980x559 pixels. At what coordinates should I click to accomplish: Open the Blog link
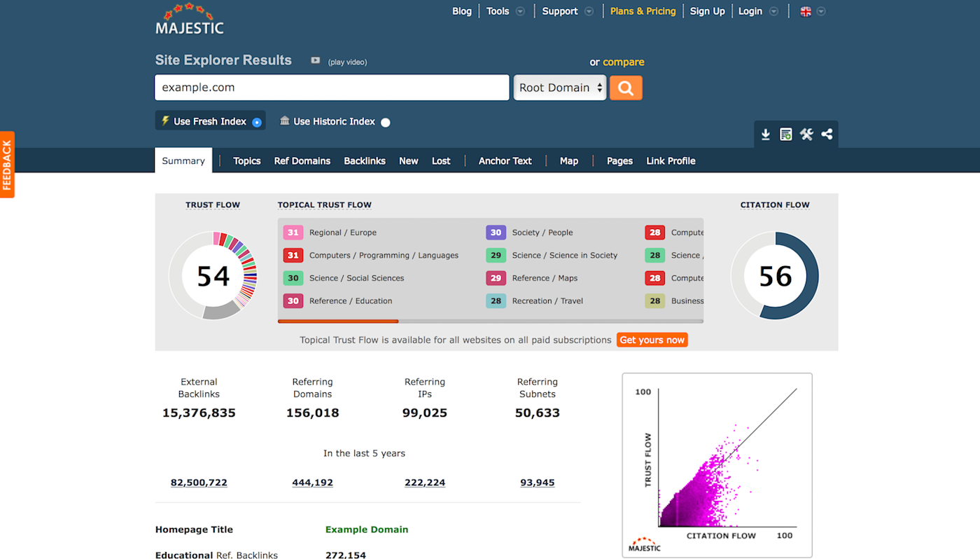tap(462, 11)
